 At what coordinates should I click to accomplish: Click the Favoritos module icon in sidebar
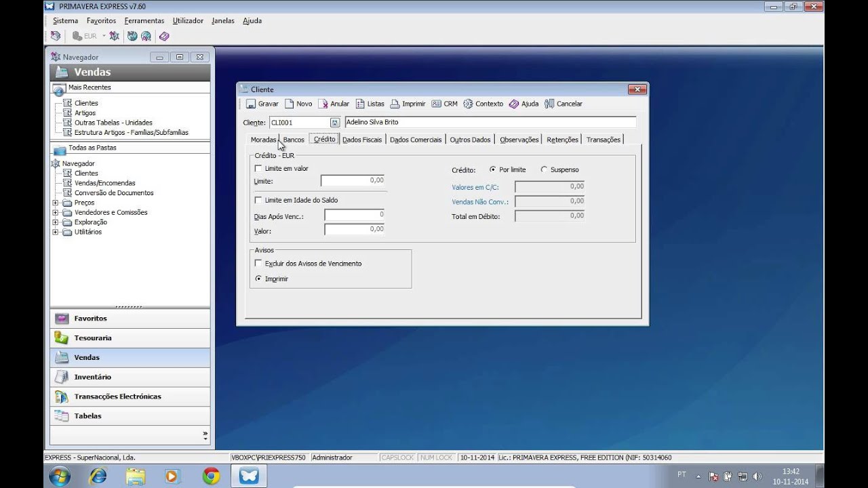pos(62,319)
